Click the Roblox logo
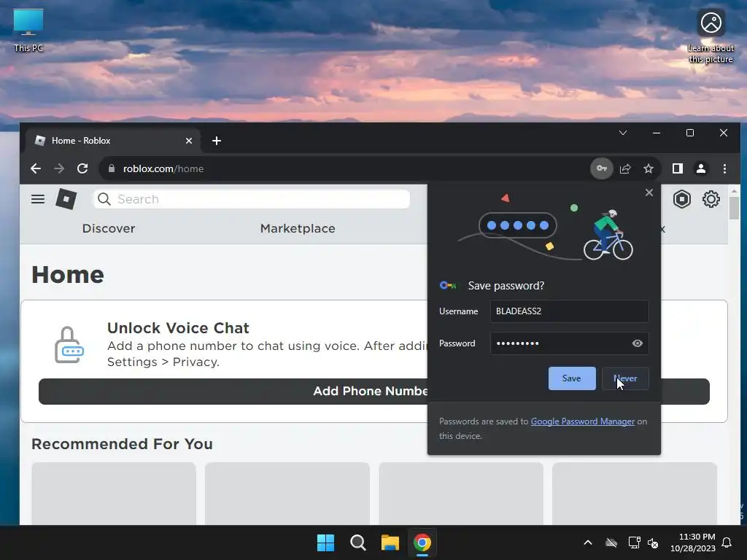This screenshot has height=560, width=747. [x=66, y=198]
